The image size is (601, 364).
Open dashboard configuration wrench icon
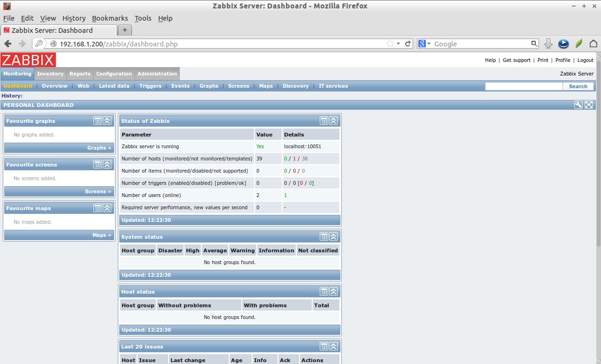pyautogui.click(x=578, y=105)
